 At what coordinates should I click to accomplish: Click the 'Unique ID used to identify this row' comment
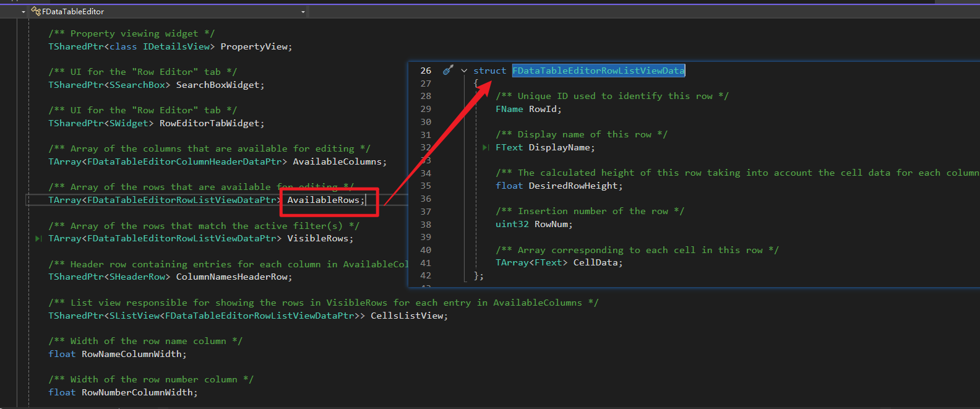coord(612,96)
